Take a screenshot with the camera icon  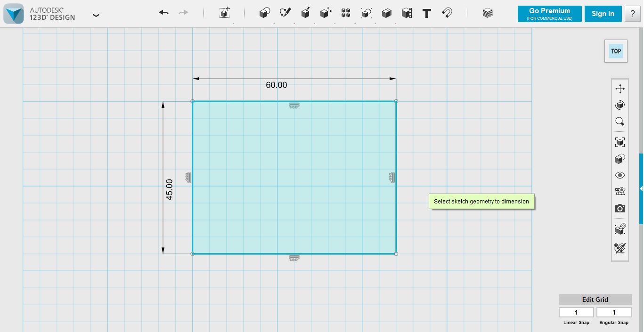pos(620,208)
